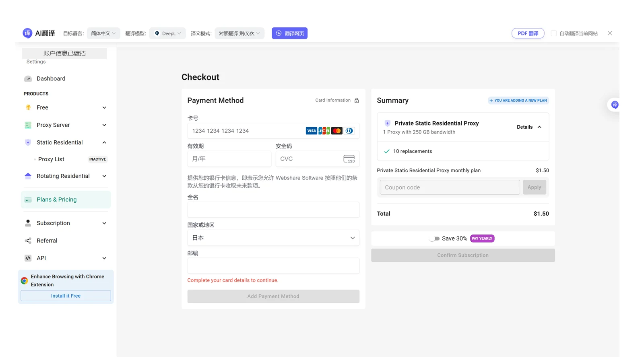Click the Mastercard brand icon
Image resolution: width=644 pixels, height=362 pixels.
pyautogui.click(x=336, y=131)
